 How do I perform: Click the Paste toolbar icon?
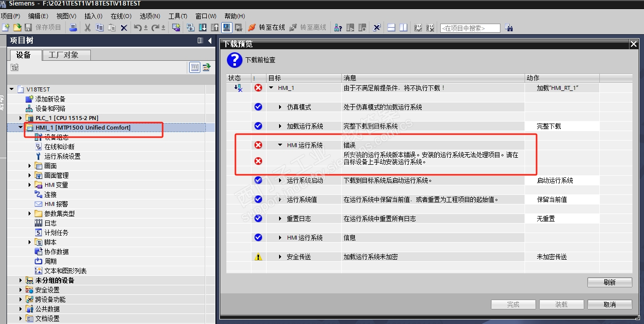click(111, 28)
